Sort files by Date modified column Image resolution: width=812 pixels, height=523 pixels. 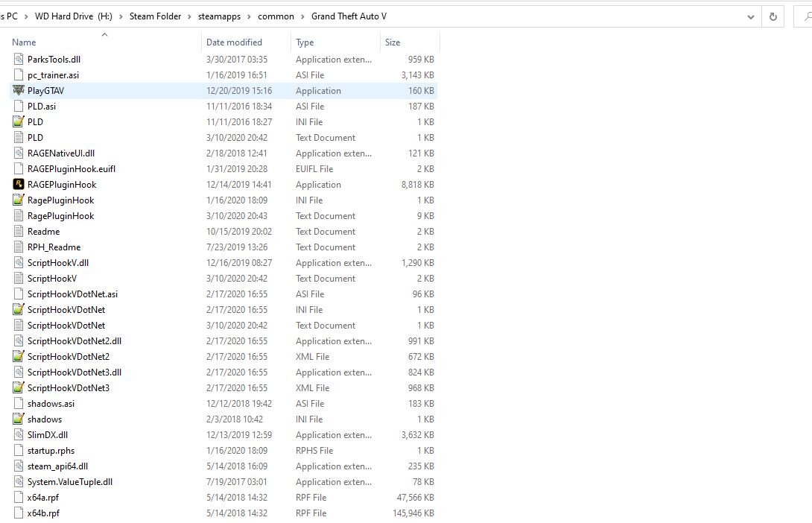(x=234, y=42)
